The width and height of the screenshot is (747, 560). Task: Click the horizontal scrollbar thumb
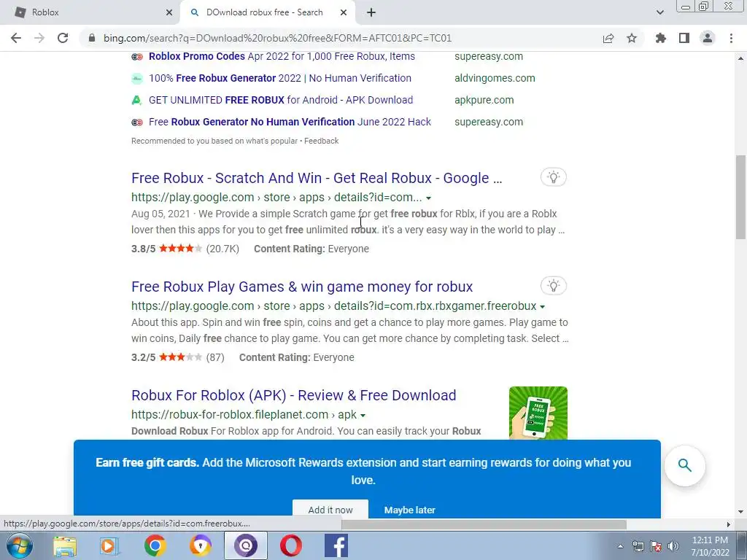(484, 524)
